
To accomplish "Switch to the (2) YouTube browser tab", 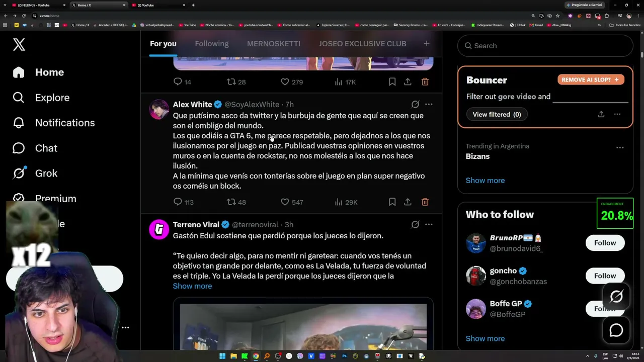I will (x=158, y=5).
